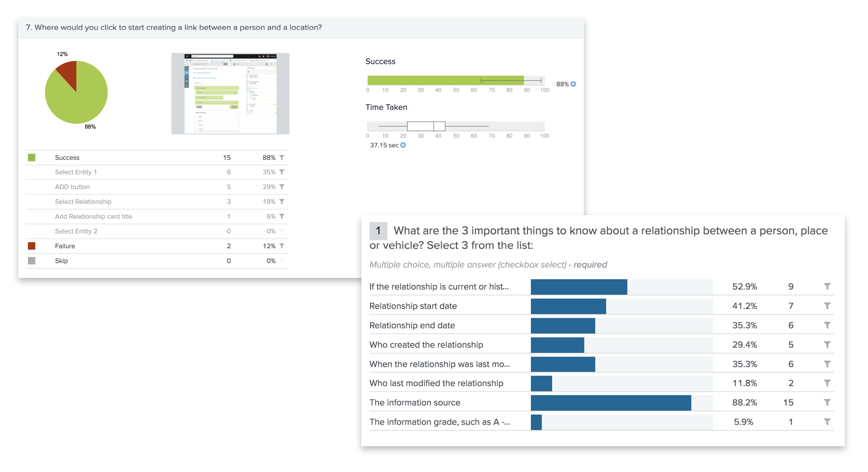Filter "Select Relationship" responses
This screenshot has height=472, width=868.
click(x=282, y=201)
